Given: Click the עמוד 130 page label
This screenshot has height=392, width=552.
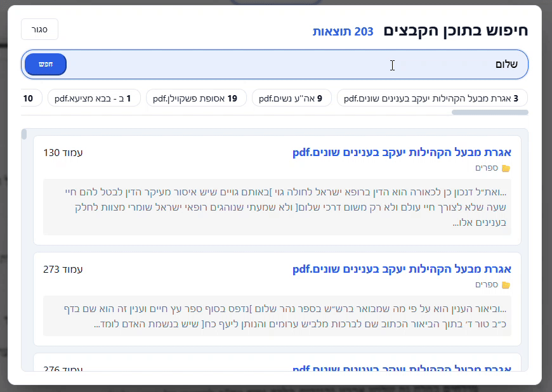Looking at the screenshot, I should pyautogui.click(x=62, y=152).
